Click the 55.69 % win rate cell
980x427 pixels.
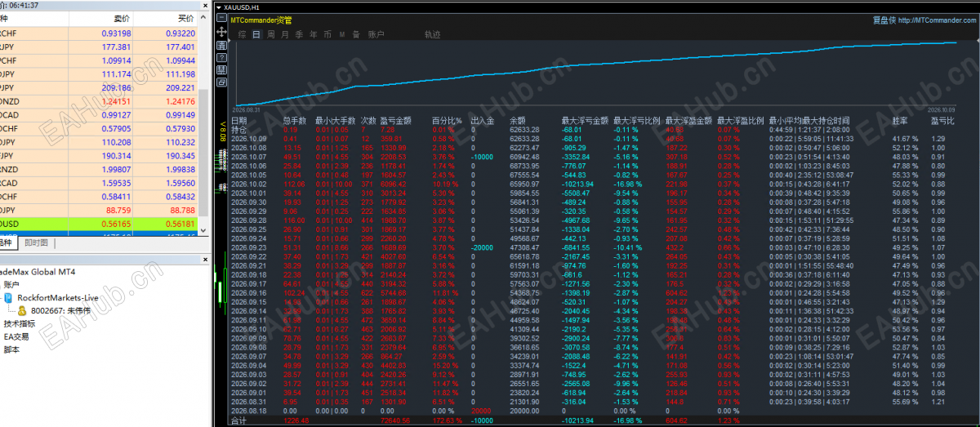pyautogui.click(x=905, y=400)
